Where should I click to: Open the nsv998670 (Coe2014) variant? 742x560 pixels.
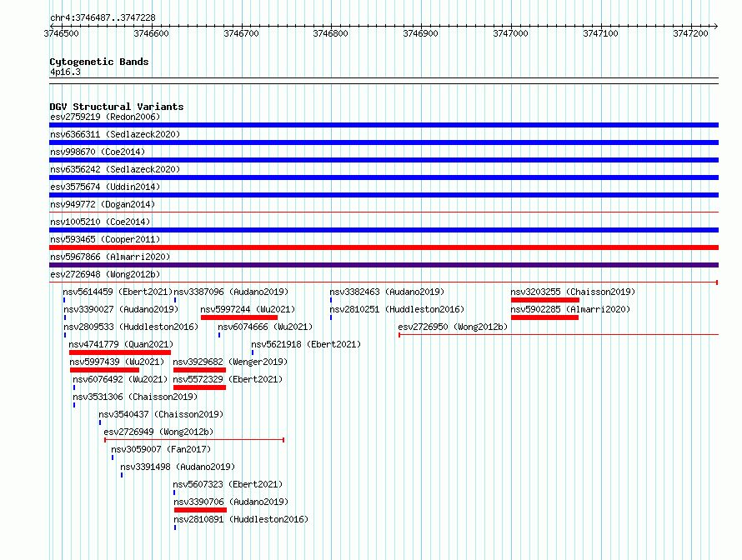(x=98, y=152)
